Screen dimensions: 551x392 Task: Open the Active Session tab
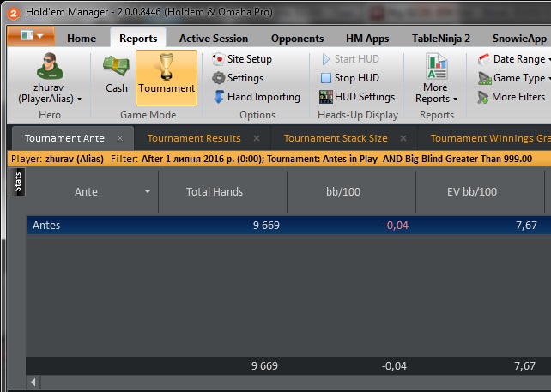click(x=213, y=39)
